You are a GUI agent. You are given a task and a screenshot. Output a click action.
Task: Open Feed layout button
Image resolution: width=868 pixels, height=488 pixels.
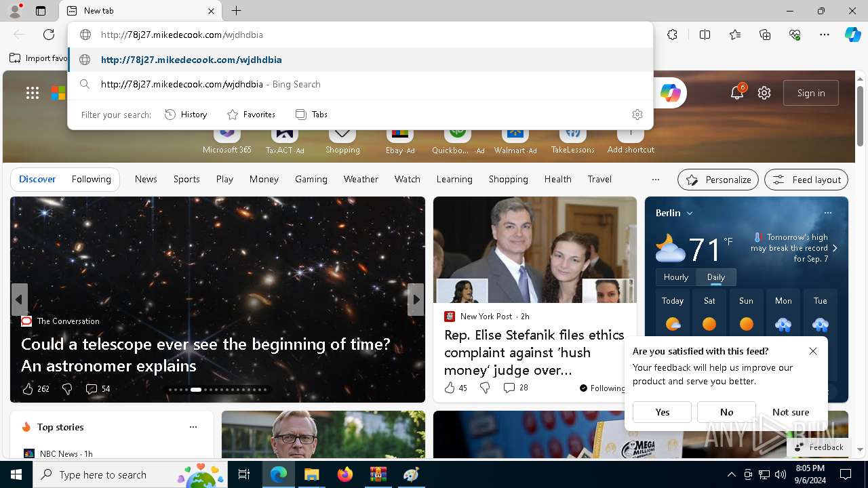coord(806,180)
